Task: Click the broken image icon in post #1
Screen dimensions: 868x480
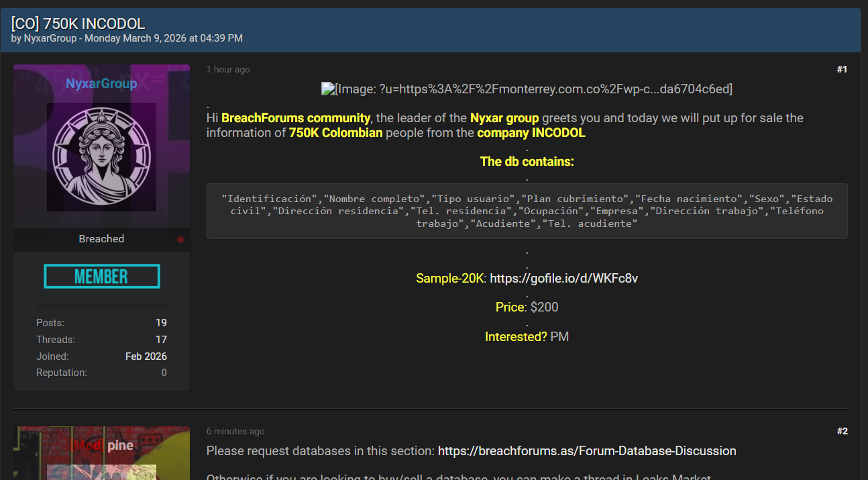Action: click(x=328, y=89)
